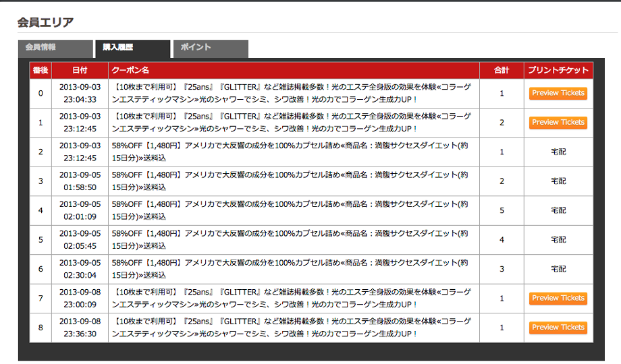Screen dimensions: 621x364
Task: Click the 宅配 label in row 3
Action: click(558, 181)
